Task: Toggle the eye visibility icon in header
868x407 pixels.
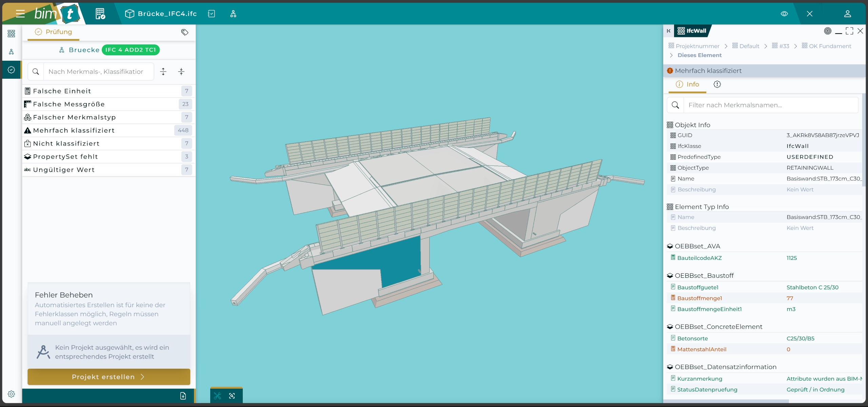Action: (784, 14)
